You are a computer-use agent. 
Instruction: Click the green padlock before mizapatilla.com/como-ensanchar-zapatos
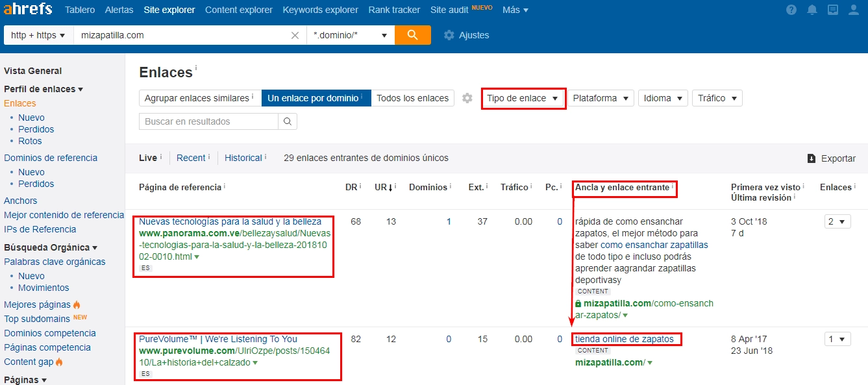pos(578,303)
